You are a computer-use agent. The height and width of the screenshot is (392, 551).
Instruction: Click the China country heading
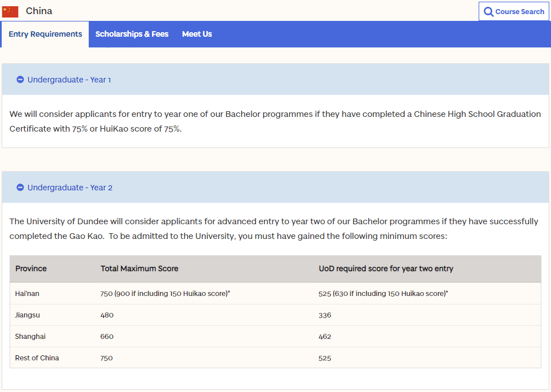pos(39,11)
